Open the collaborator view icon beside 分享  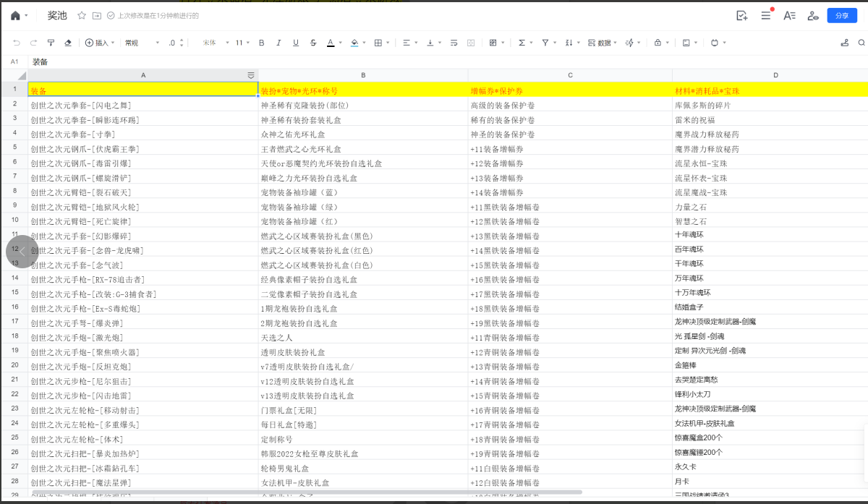pos(813,15)
